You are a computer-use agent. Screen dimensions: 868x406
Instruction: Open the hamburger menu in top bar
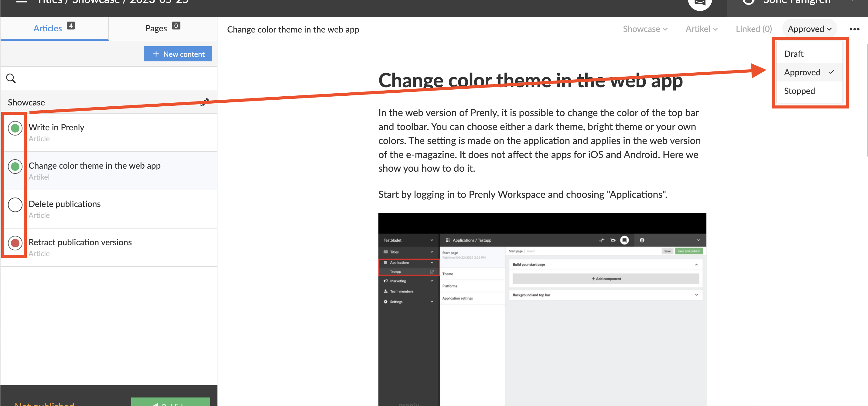(22, 2)
